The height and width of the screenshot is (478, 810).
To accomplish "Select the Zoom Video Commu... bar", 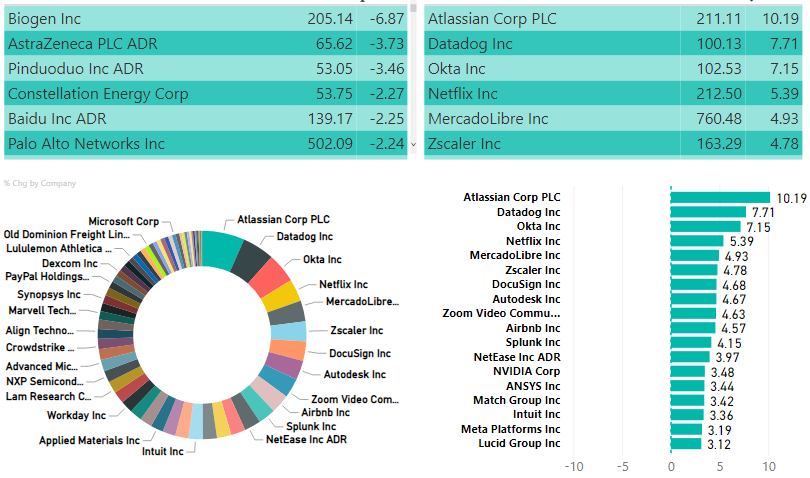I will 693,313.
